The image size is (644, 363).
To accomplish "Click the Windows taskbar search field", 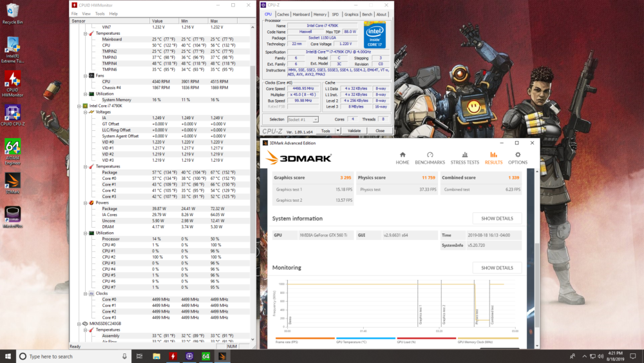I will tap(74, 356).
